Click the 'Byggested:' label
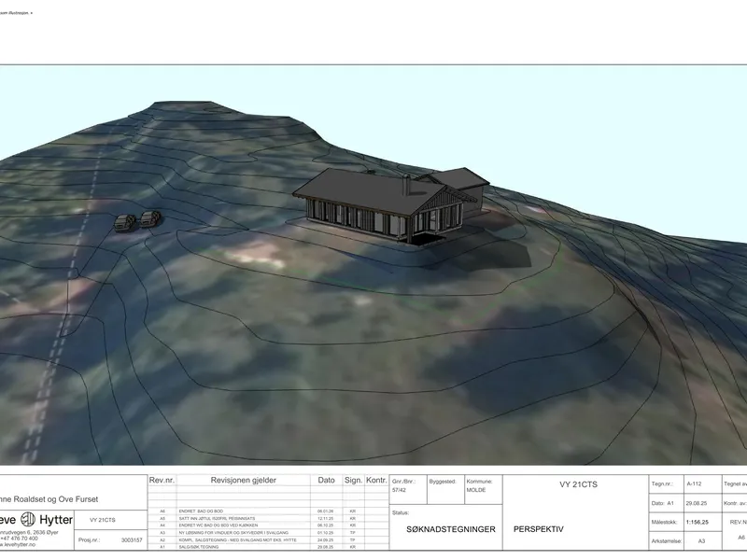747x560 pixels. click(443, 482)
